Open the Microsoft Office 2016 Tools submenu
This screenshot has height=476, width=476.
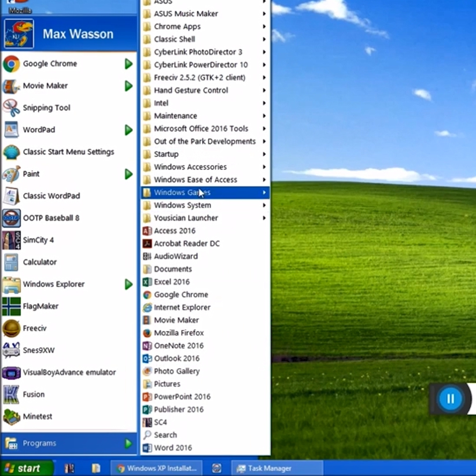(205, 129)
